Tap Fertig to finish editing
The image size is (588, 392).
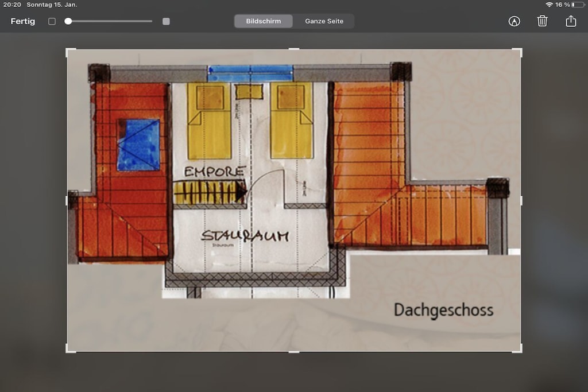(x=23, y=21)
